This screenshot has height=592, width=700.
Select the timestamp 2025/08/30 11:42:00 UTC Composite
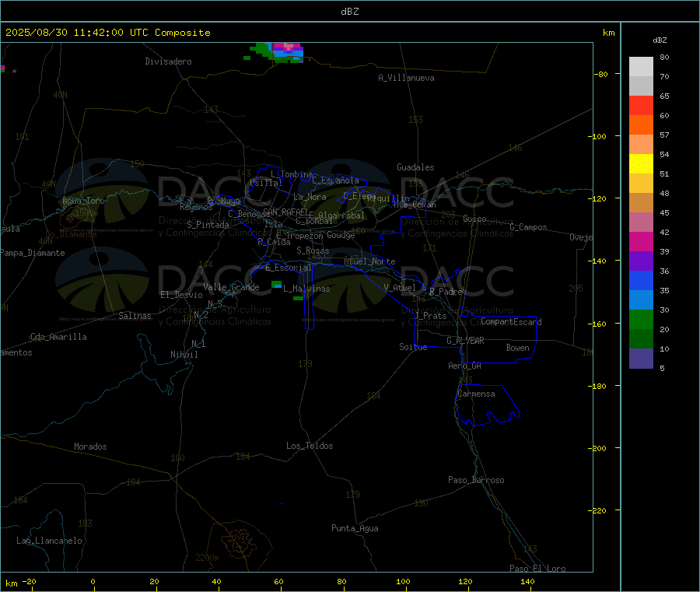coord(107,33)
